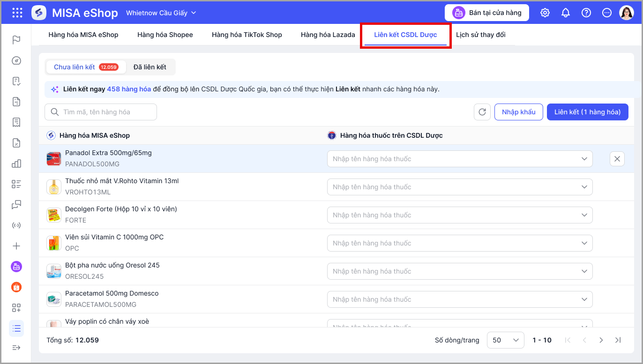Switch to the Hàng hóa Shopee tab
The width and height of the screenshot is (643, 364).
point(165,35)
